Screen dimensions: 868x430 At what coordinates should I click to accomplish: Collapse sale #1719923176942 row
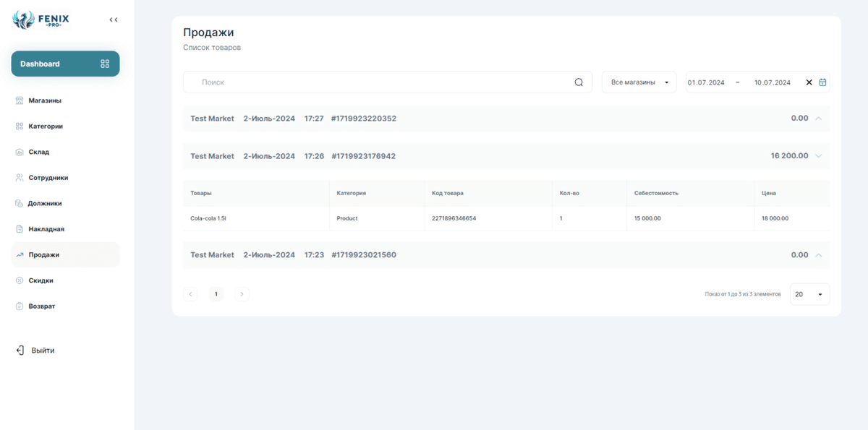click(x=818, y=156)
